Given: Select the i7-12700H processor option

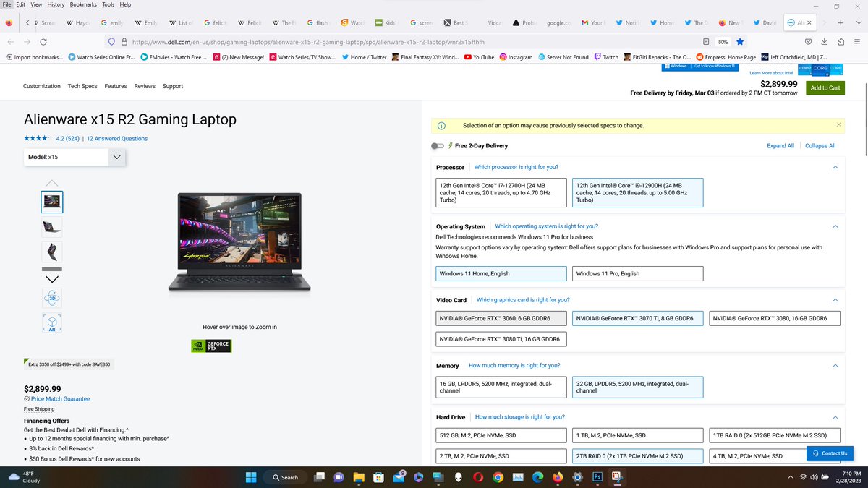Looking at the screenshot, I should click(501, 192).
